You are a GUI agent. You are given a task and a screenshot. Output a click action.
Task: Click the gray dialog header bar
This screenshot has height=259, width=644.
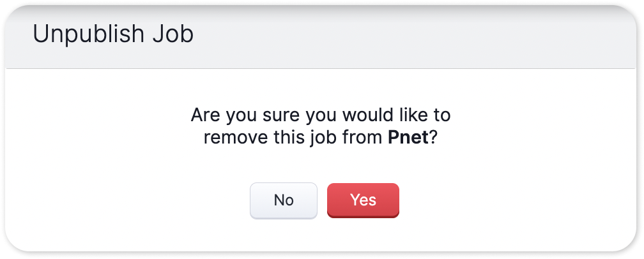coord(320,37)
